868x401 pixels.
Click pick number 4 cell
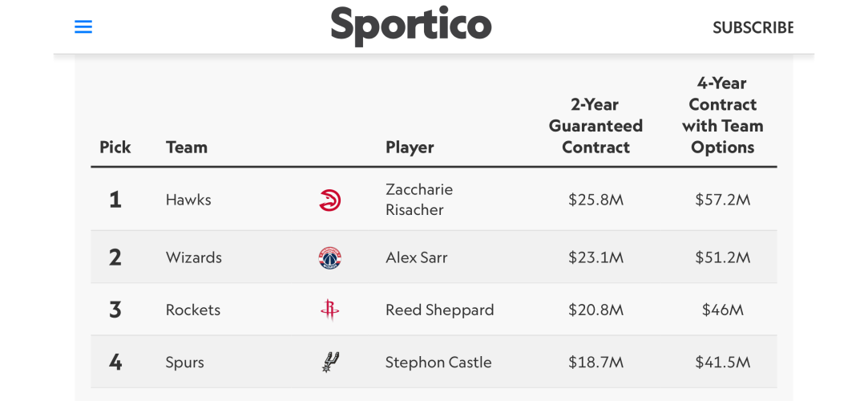coord(115,363)
